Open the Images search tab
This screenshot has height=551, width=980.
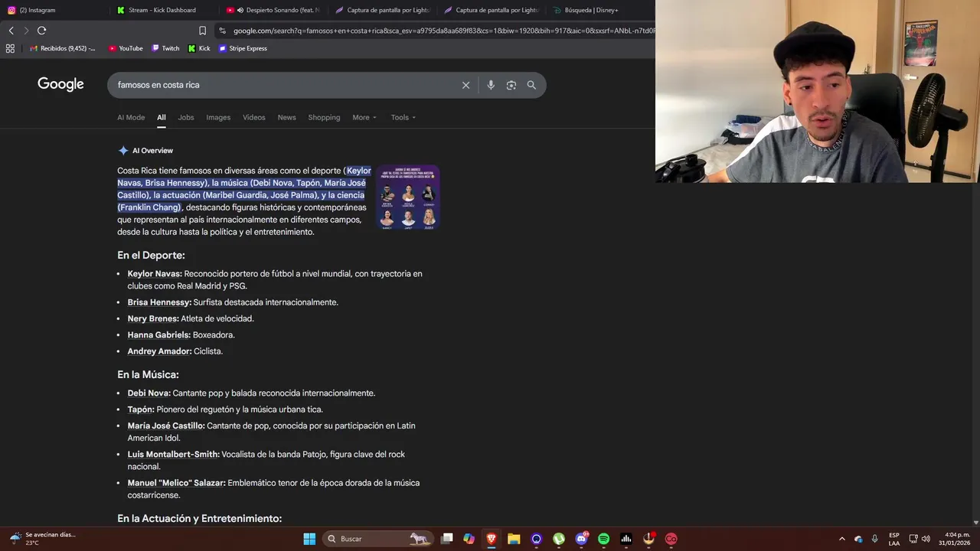(x=218, y=117)
